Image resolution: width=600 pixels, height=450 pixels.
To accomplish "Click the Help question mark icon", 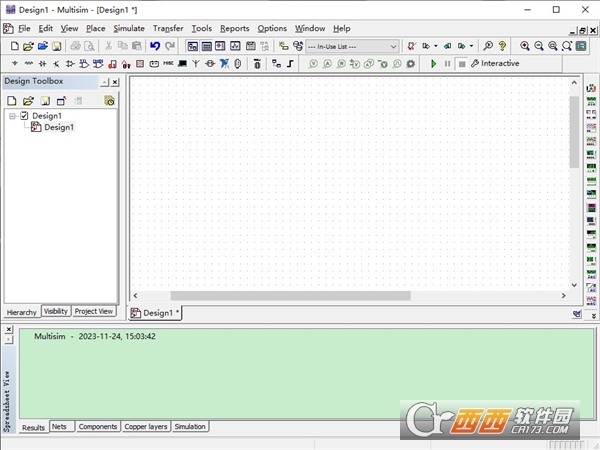I will (x=502, y=46).
